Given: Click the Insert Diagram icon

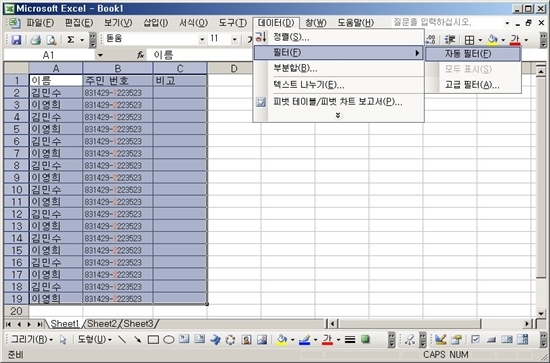Looking at the screenshot, I should pyautogui.click(x=230, y=339).
